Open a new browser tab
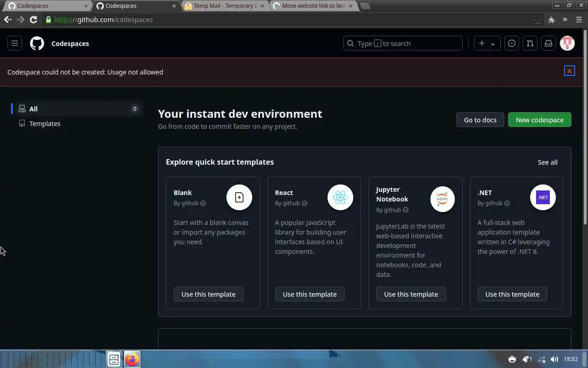 (365, 6)
